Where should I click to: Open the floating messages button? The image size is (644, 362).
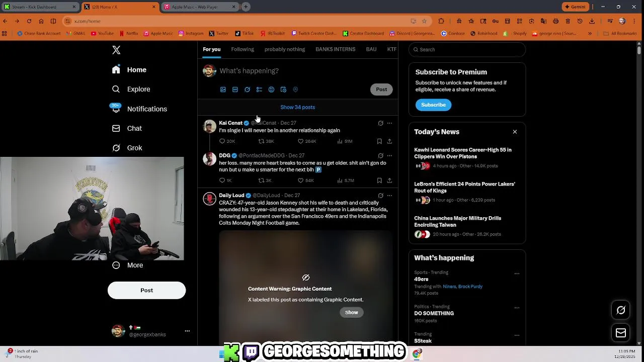click(x=621, y=333)
